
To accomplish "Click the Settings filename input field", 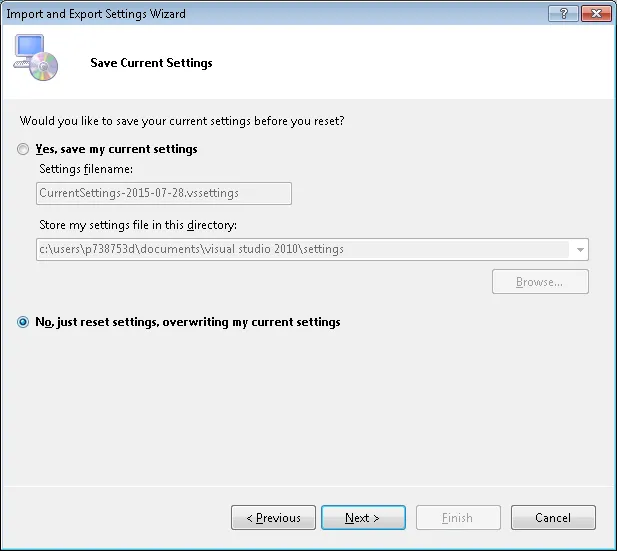I will (x=164, y=193).
